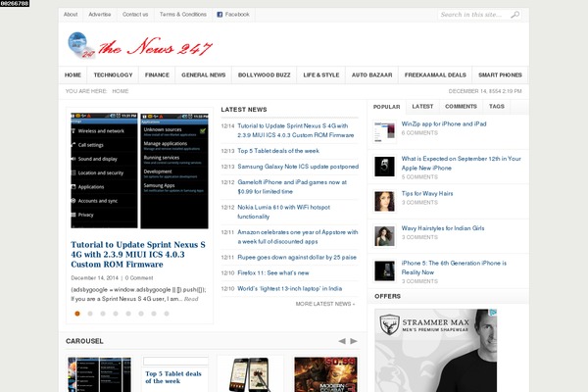The height and width of the screenshot is (392, 588).
Task: Select eighth slider pagination dot
Action: point(167,314)
